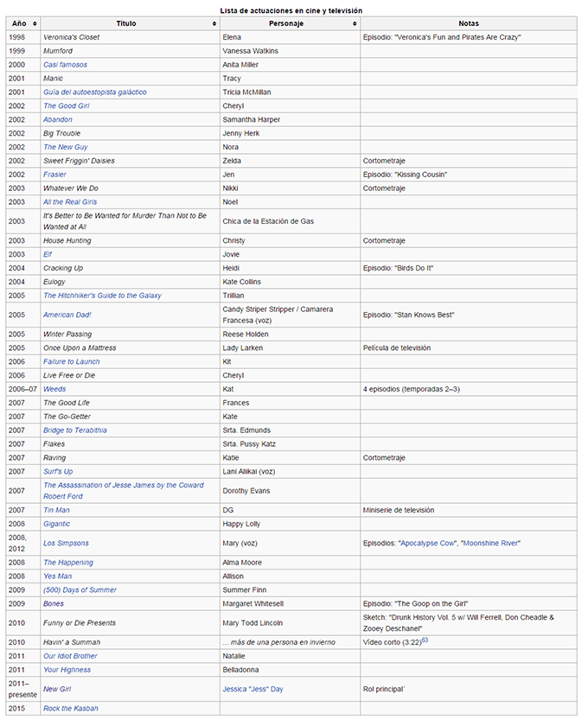Select the Havin' a Summah title
Viewport: 588px width, 720px height.
pos(72,642)
